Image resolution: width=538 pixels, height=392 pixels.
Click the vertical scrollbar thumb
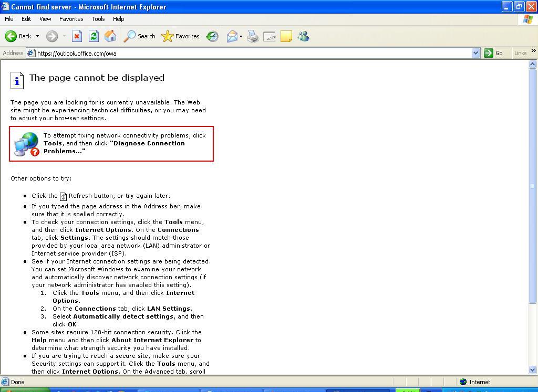pyautogui.click(x=533, y=186)
